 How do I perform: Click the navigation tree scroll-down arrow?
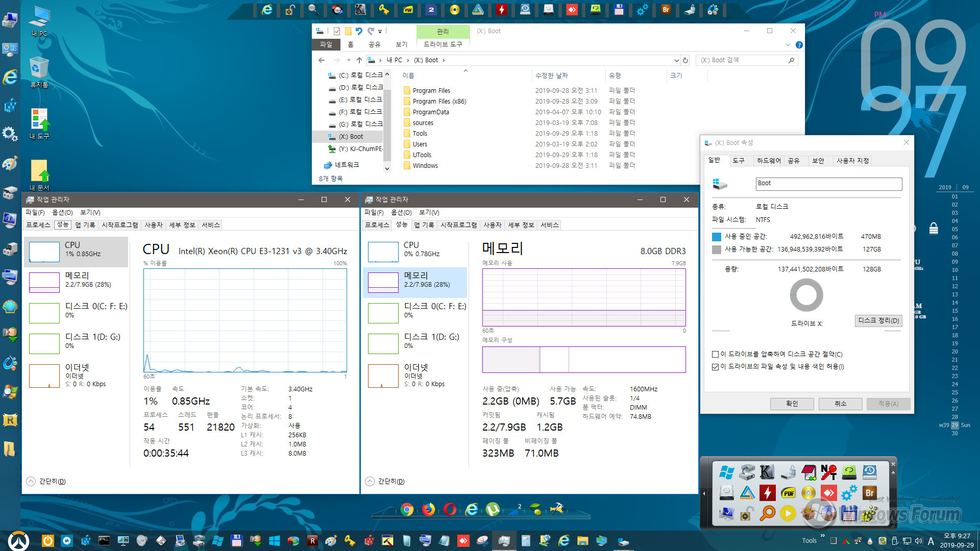(x=387, y=168)
